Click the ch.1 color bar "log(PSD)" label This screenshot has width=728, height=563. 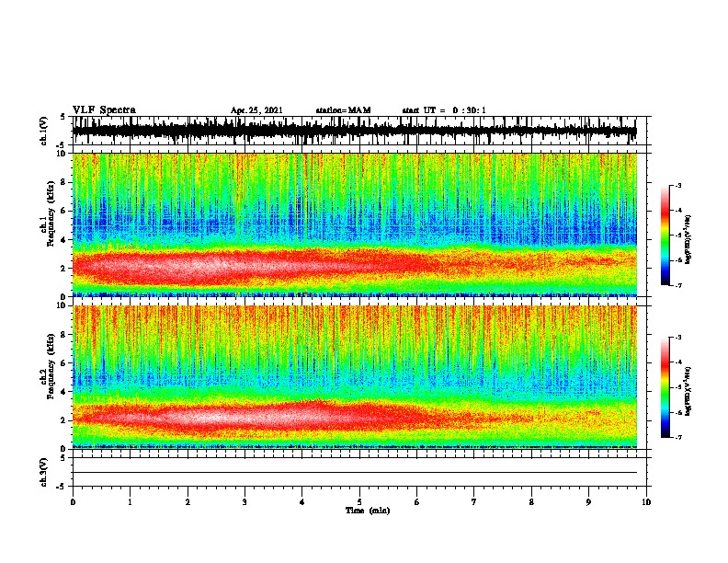(688, 239)
